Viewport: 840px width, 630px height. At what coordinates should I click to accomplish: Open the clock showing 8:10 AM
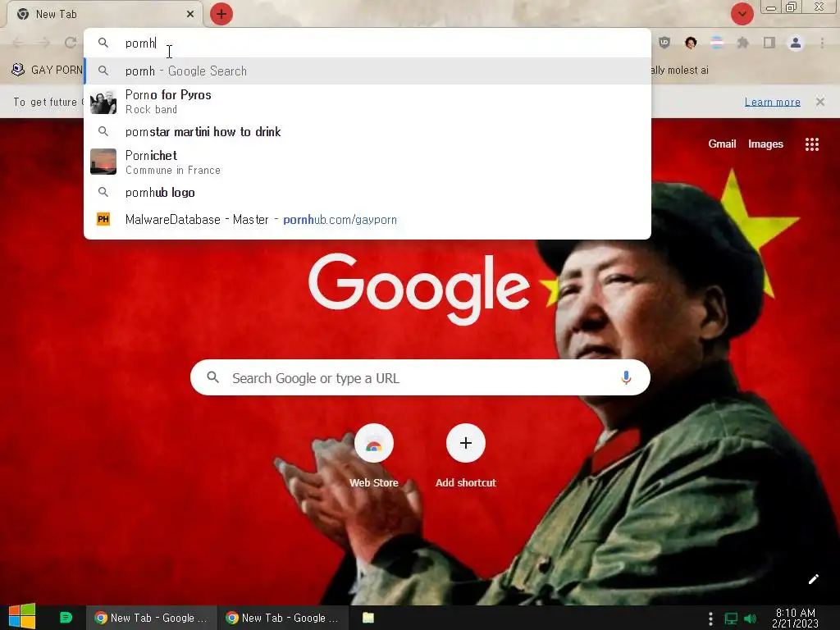(795, 618)
